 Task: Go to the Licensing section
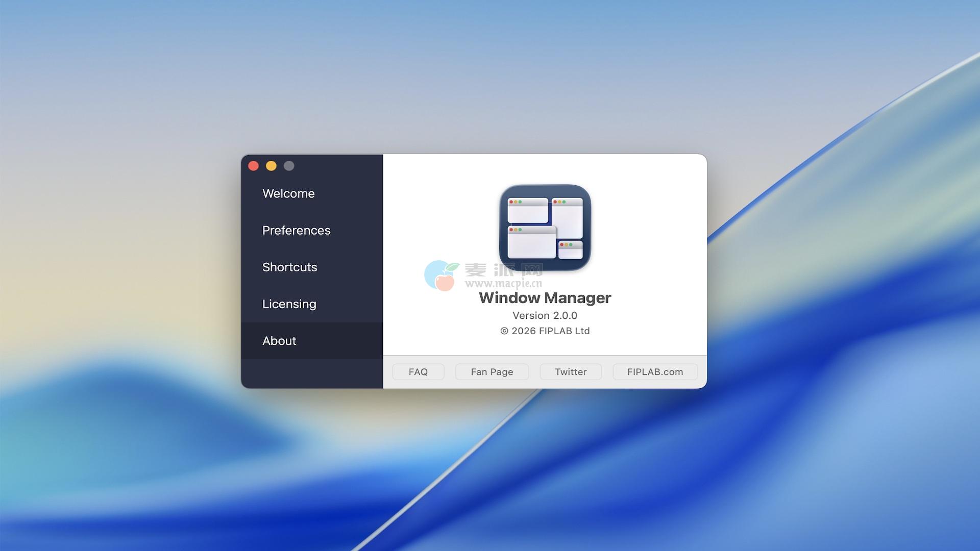289,304
